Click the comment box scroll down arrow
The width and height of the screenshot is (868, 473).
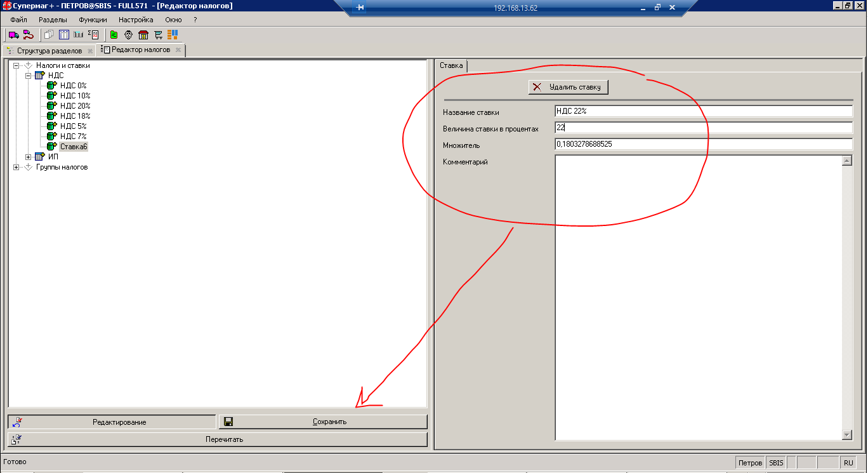(846, 435)
